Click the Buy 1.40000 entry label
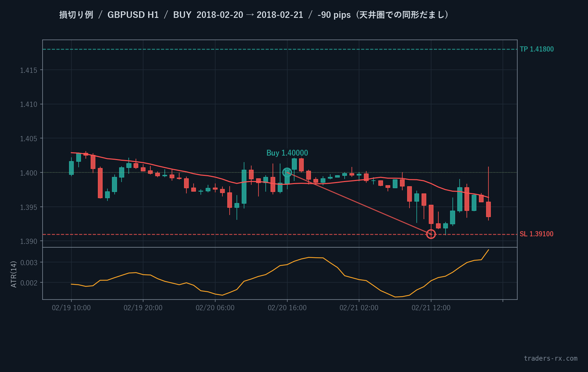 point(287,153)
